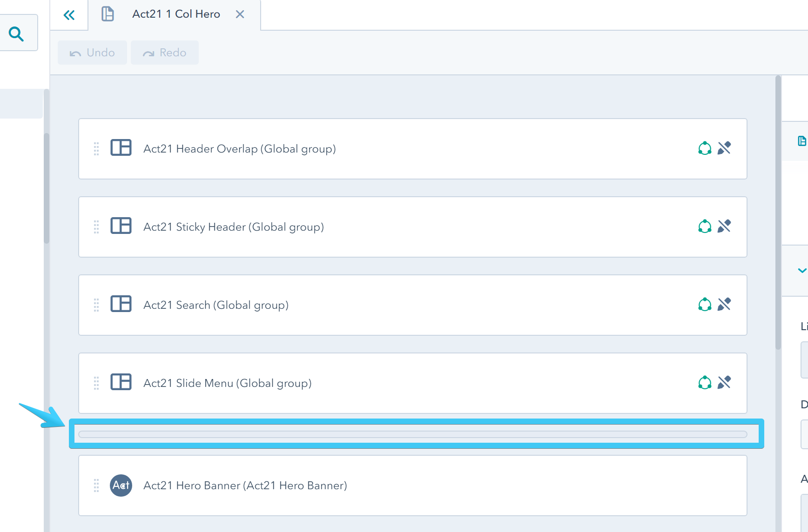Click the non-editable pencil icon on Act21 Sticky Header

point(724,226)
